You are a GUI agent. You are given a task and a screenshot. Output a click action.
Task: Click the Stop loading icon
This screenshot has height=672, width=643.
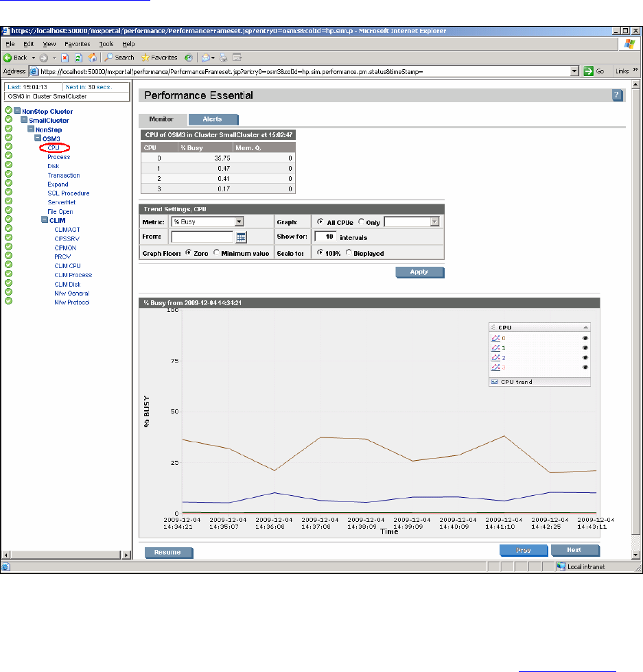(66, 58)
